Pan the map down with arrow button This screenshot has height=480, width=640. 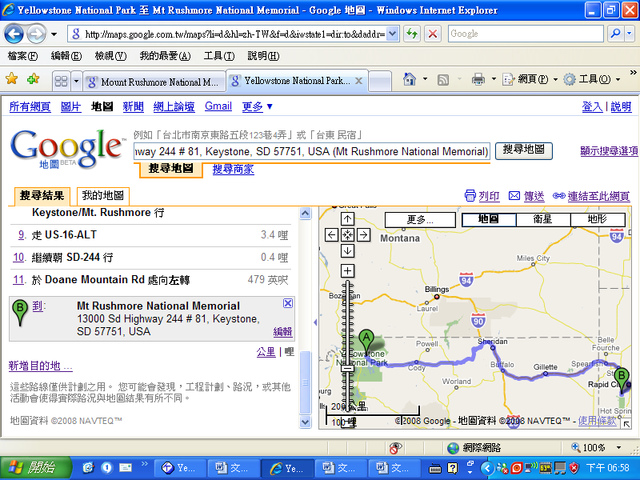347,251
